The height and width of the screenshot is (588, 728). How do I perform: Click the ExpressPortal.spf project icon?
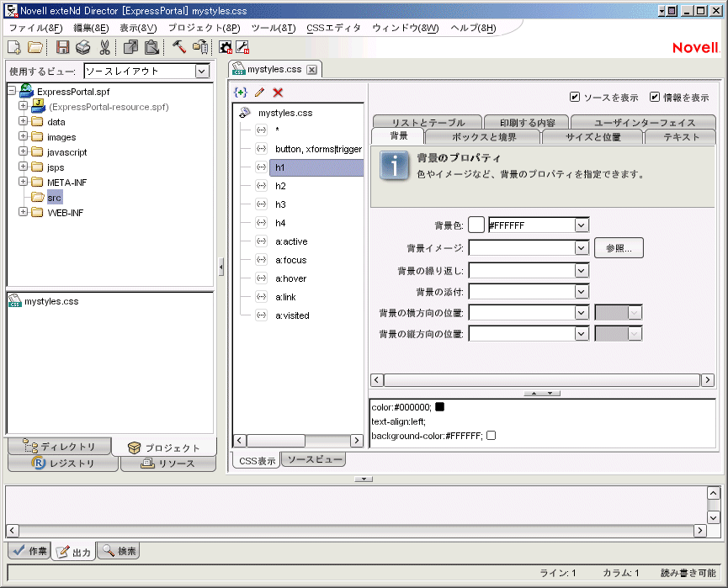(x=26, y=91)
